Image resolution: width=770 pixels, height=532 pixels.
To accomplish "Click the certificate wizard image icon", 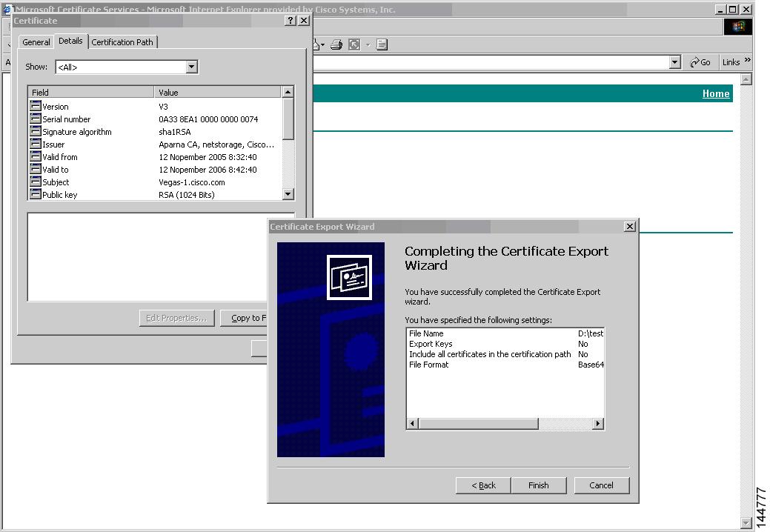I will coord(349,277).
